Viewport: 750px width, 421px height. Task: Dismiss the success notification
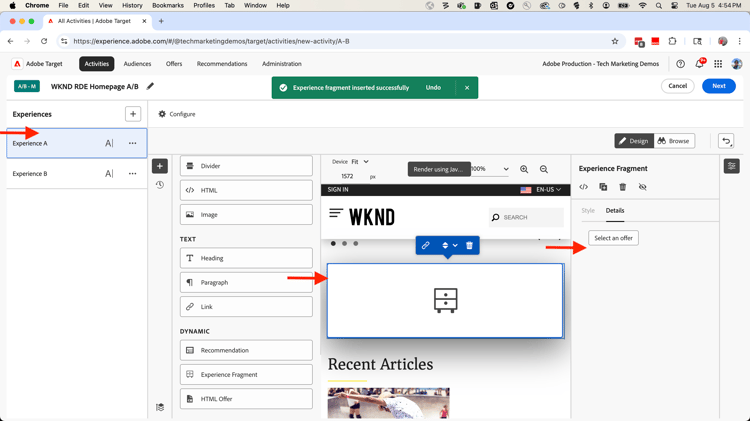tap(467, 88)
